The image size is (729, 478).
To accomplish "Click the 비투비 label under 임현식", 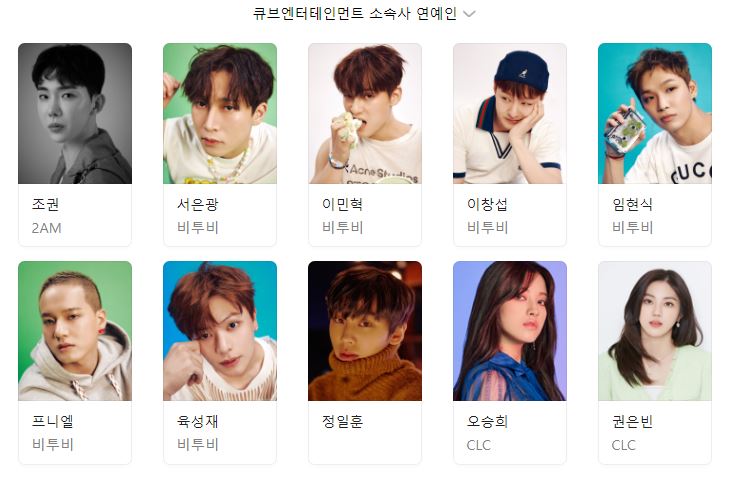I will 632,227.
